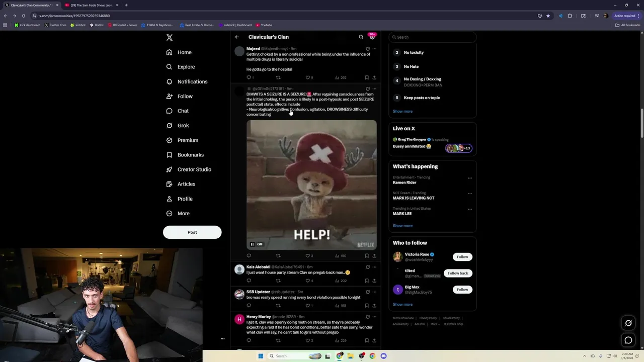Like Majeed's post
This screenshot has height=362, width=644.
point(307,77)
